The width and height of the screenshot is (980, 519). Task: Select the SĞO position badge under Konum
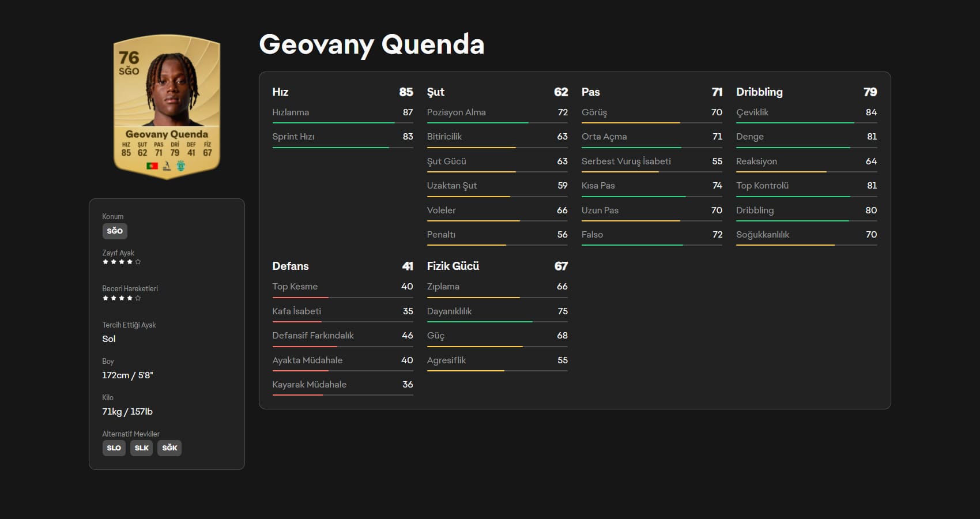point(115,231)
